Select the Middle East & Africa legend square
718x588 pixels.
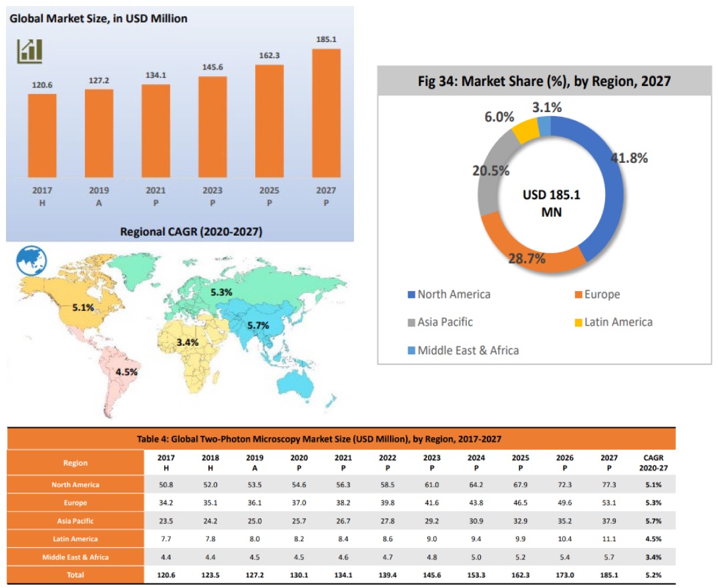409,350
